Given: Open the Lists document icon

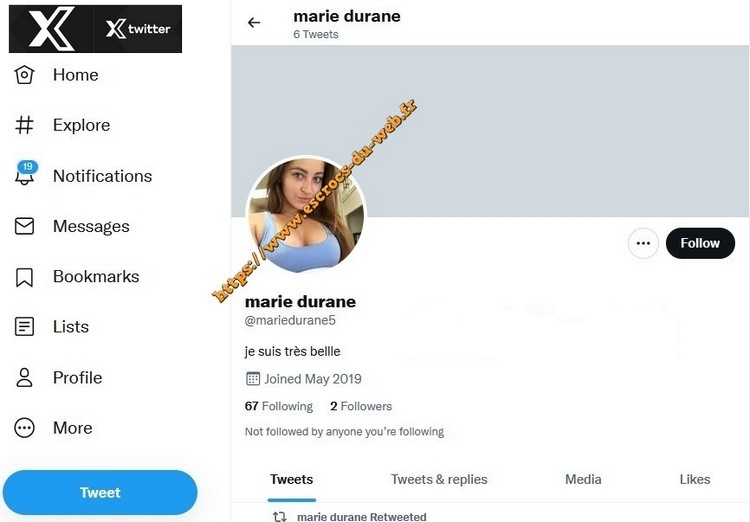Looking at the screenshot, I should 25,327.
